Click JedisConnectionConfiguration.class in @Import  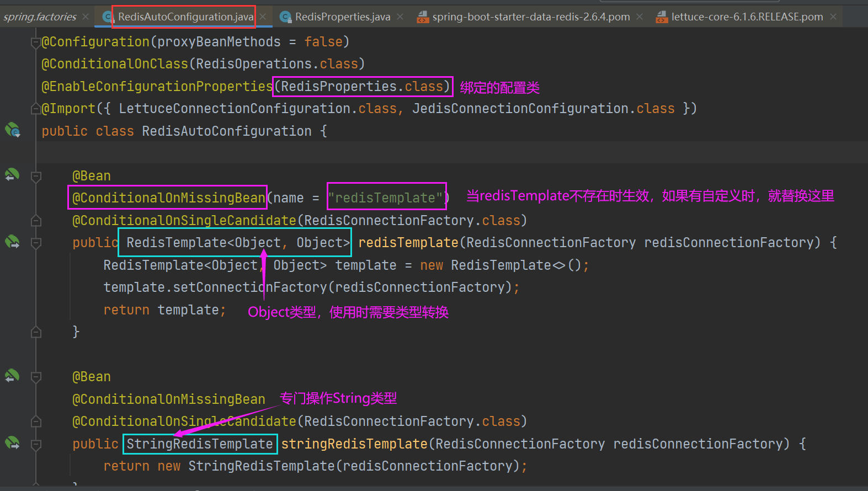click(544, 109)
